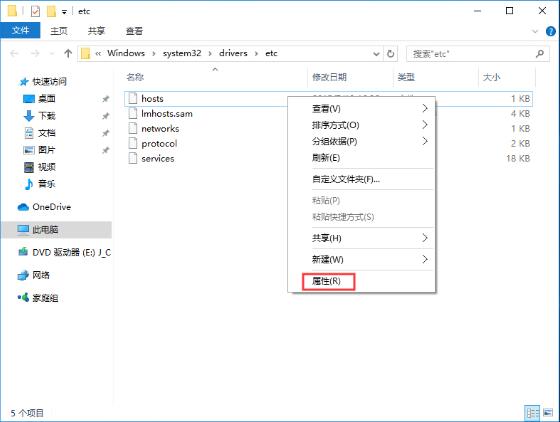Click the hosts file icon

pyautogui.click(x=133, y=98)
